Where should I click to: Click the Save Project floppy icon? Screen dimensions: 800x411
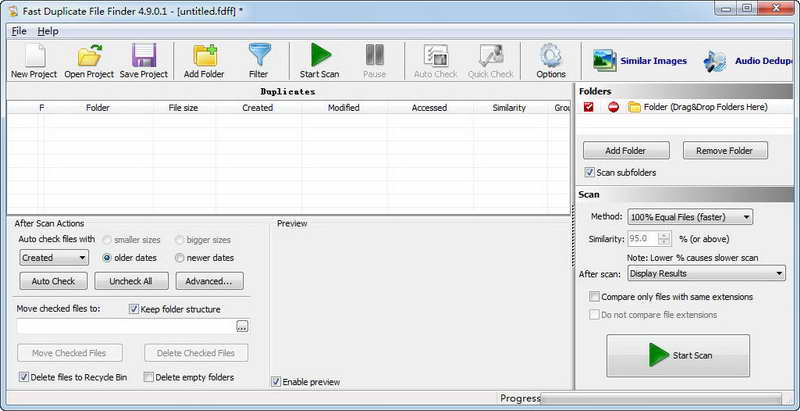click(144, 55)
